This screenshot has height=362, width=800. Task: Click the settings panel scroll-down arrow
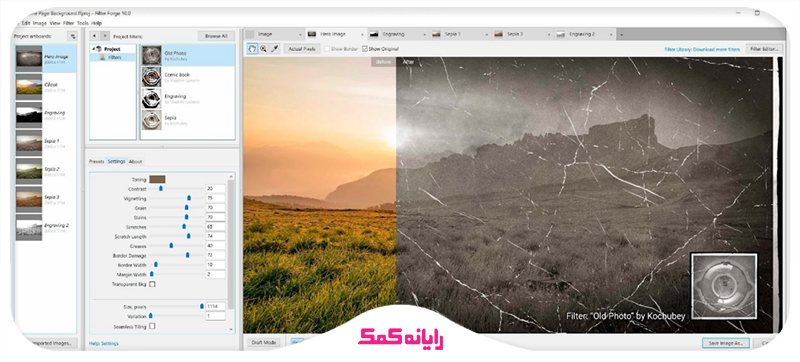coord(231,330)
